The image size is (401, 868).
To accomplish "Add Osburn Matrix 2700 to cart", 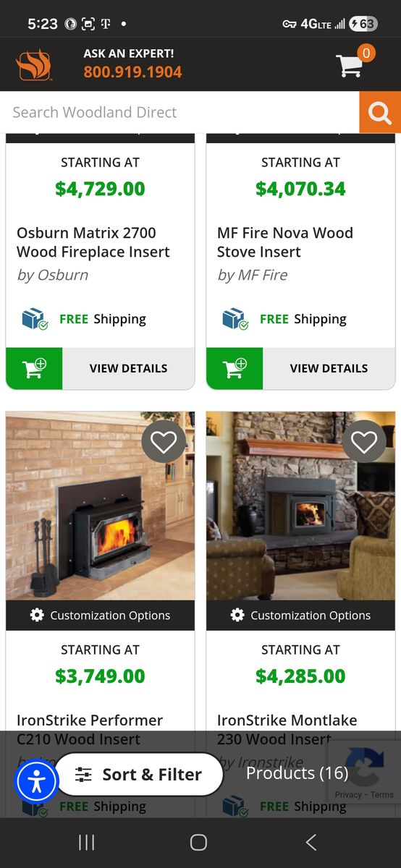I will coord(34,368).
